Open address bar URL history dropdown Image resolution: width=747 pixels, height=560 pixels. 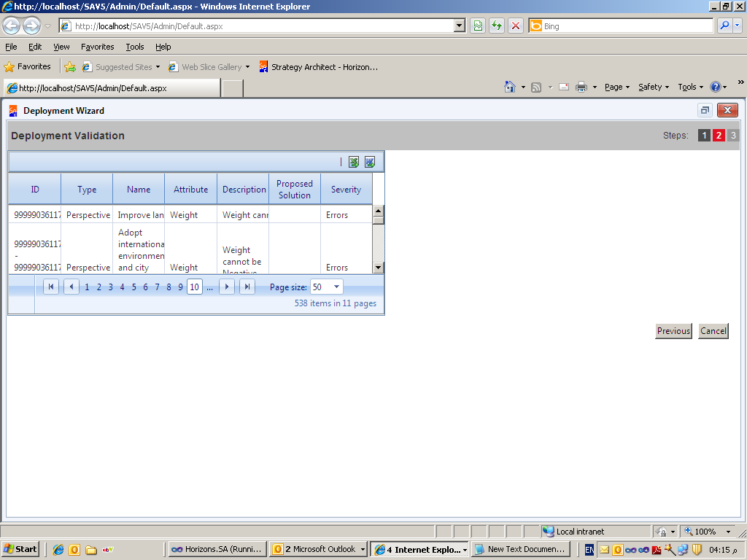coord(460,26)
